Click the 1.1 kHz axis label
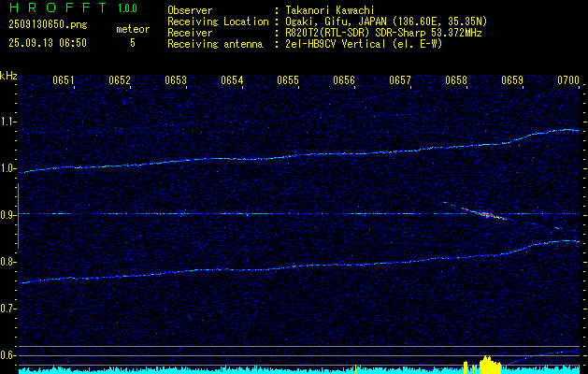This screenshot has width=588, height=374. coord(8,122)
